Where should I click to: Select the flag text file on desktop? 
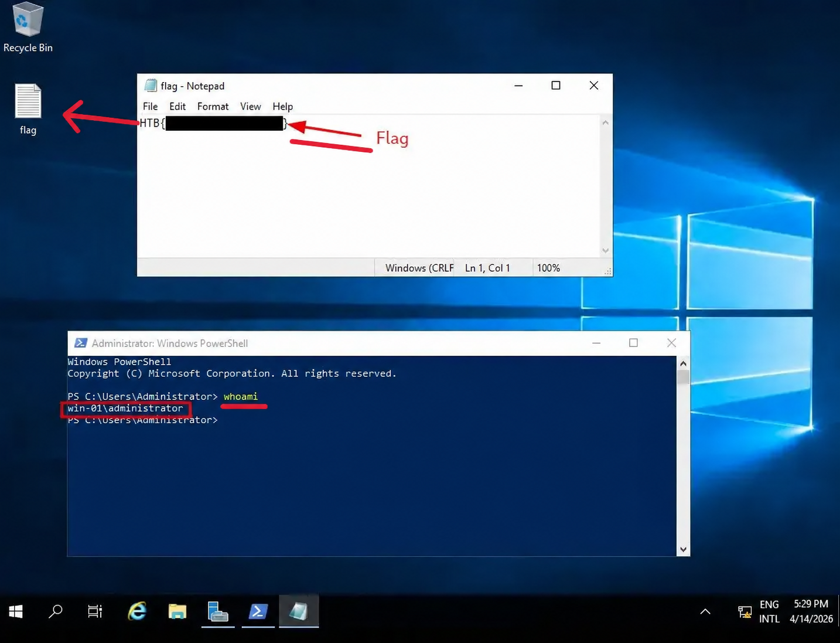point(28,110)
